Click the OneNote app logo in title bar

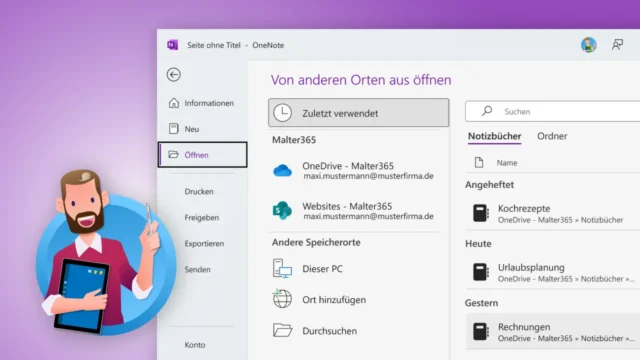pyautogui.click(x=173, y=45)
